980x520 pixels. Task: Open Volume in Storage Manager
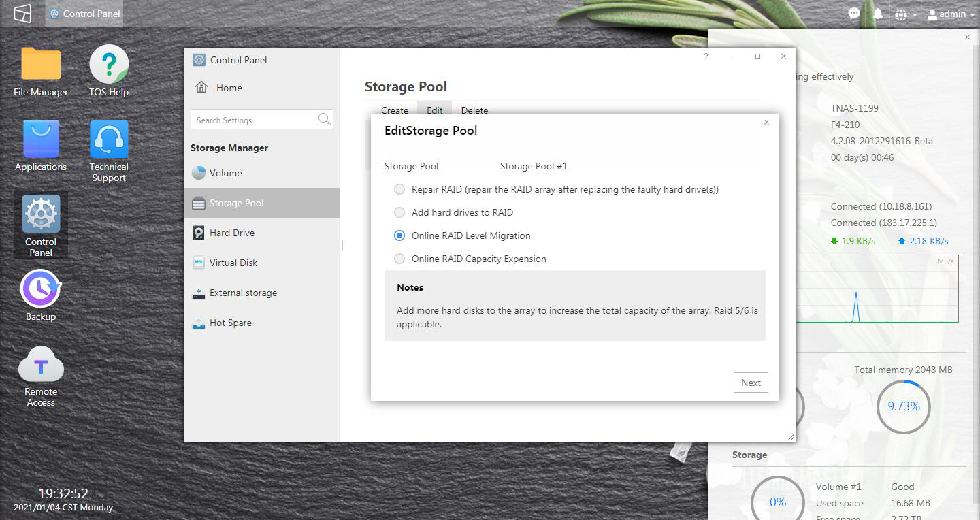coord(262,173)
